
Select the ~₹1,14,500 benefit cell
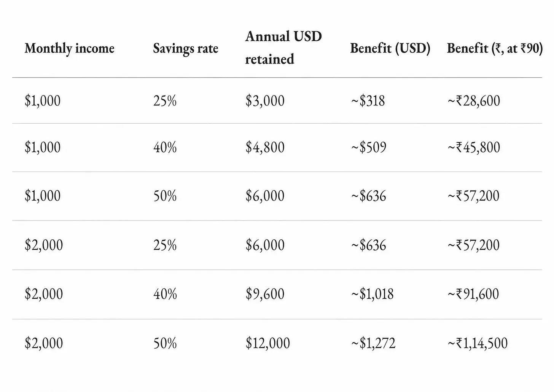pos(477,343)
